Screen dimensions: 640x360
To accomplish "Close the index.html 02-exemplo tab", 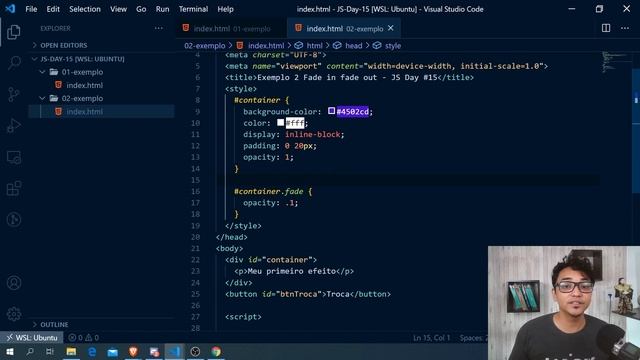I will (x=391, y=28).
